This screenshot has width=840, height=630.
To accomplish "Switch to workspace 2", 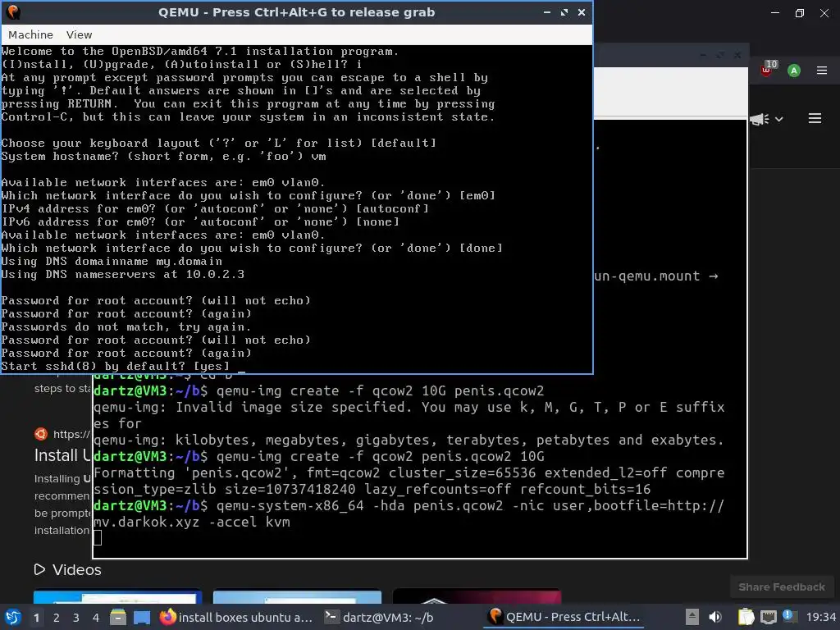I will (57, 618).
